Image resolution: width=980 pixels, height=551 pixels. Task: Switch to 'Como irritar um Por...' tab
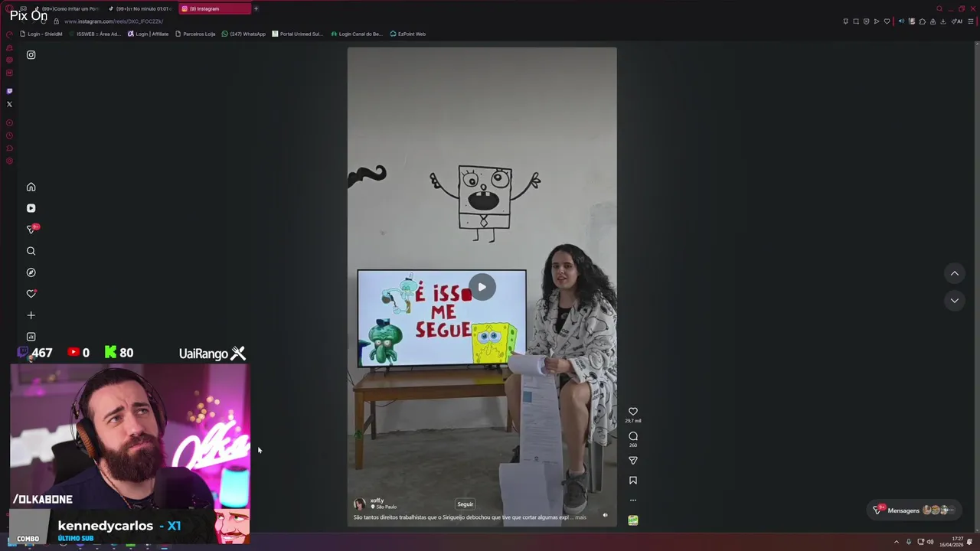coord(67,8)
